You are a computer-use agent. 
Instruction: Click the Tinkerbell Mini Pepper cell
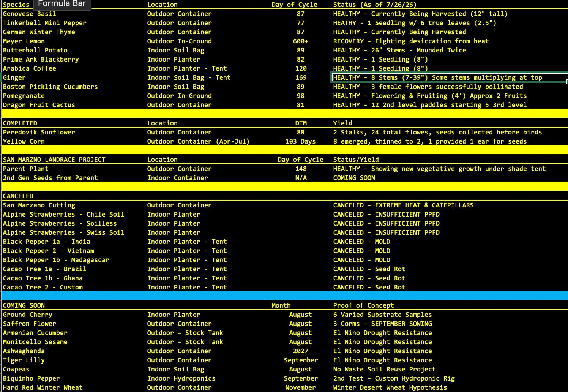point(44,23)
